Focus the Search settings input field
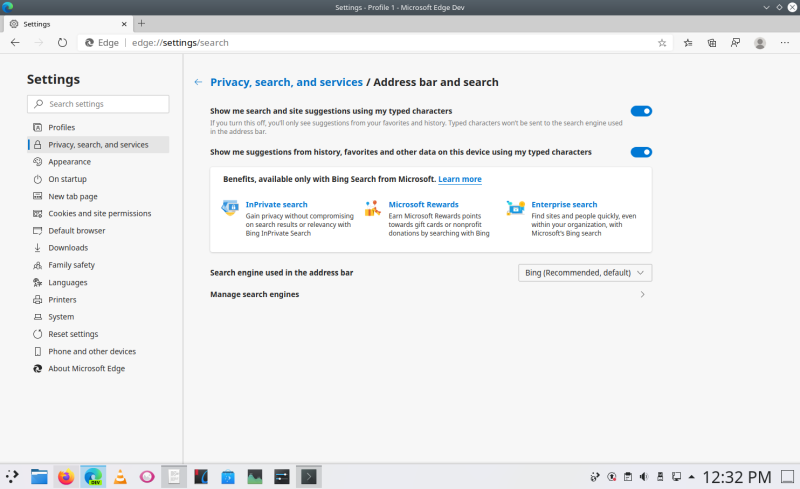Screen dimensions: 800x489 coord(98,104)
